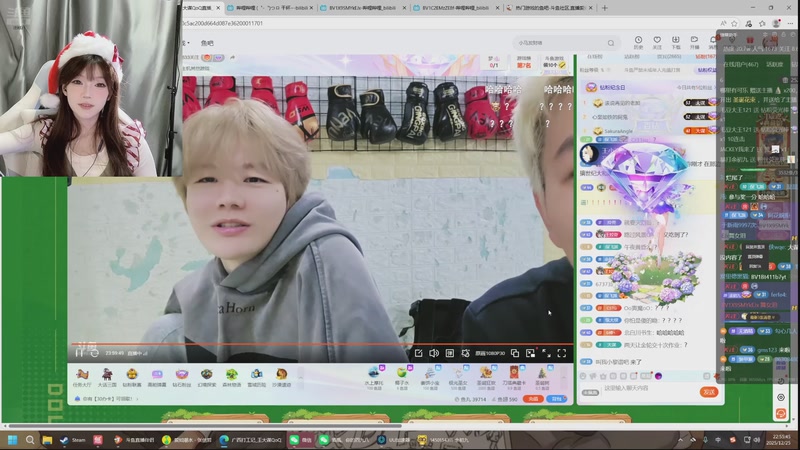The image size is (800, 450).
Task: Toggle the danmaku display in player
Action: 449,353
